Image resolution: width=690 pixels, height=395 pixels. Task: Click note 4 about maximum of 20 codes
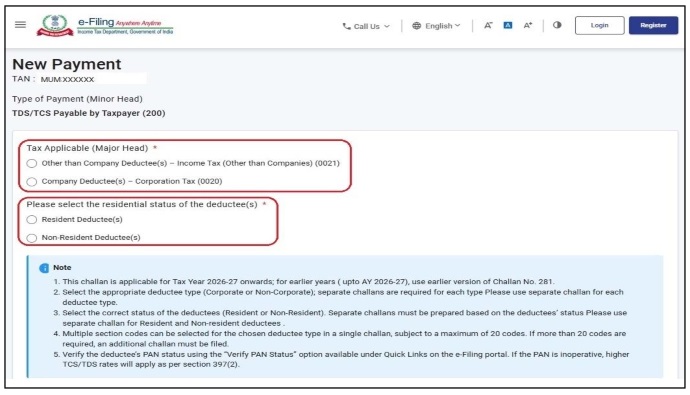(344, 339)
